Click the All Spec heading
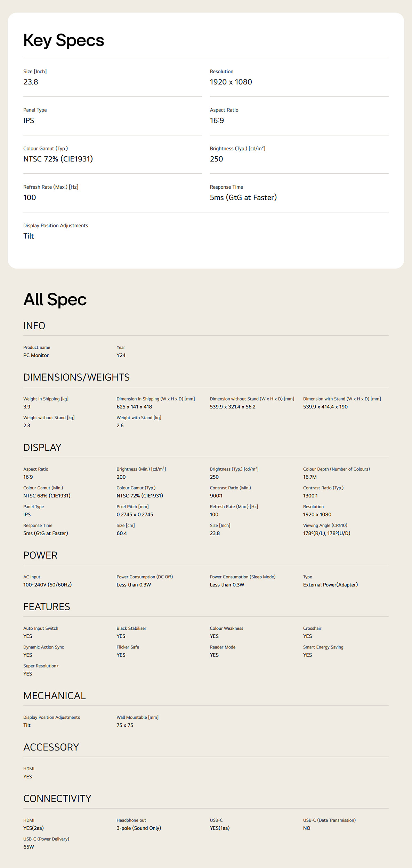412x868 pixels. tap(55, 299)
